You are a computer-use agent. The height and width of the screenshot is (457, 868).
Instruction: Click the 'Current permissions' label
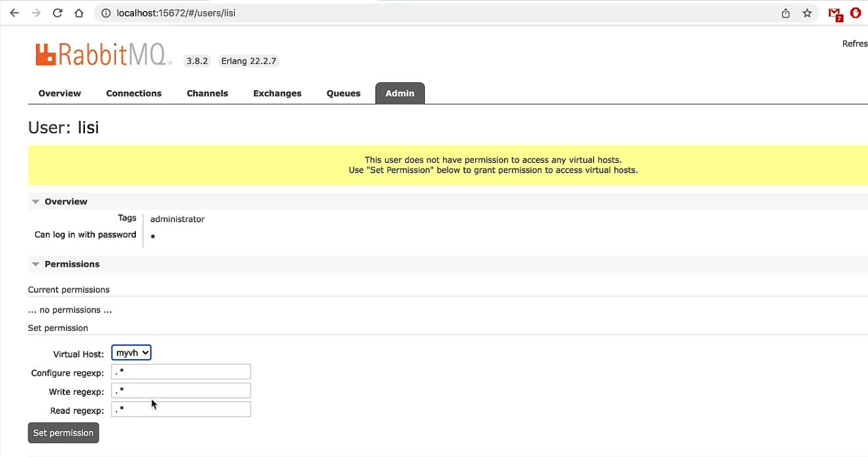point(69,290)
